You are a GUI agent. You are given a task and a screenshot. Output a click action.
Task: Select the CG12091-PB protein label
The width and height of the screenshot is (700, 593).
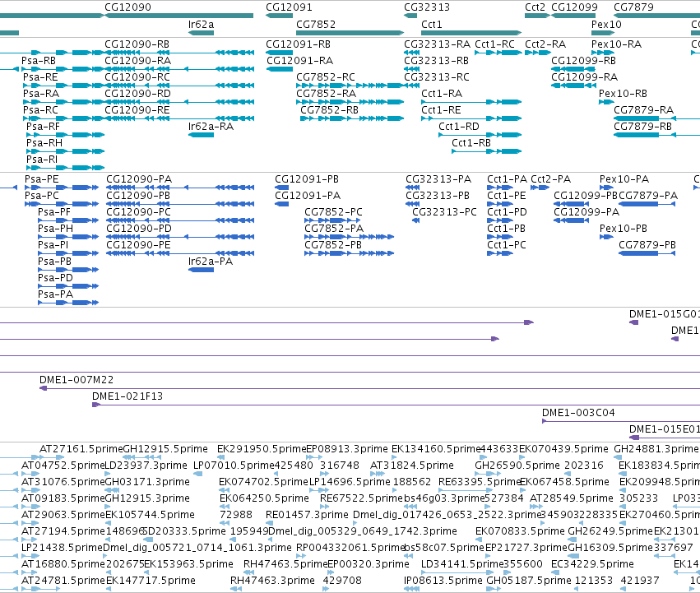click(307, 179)
